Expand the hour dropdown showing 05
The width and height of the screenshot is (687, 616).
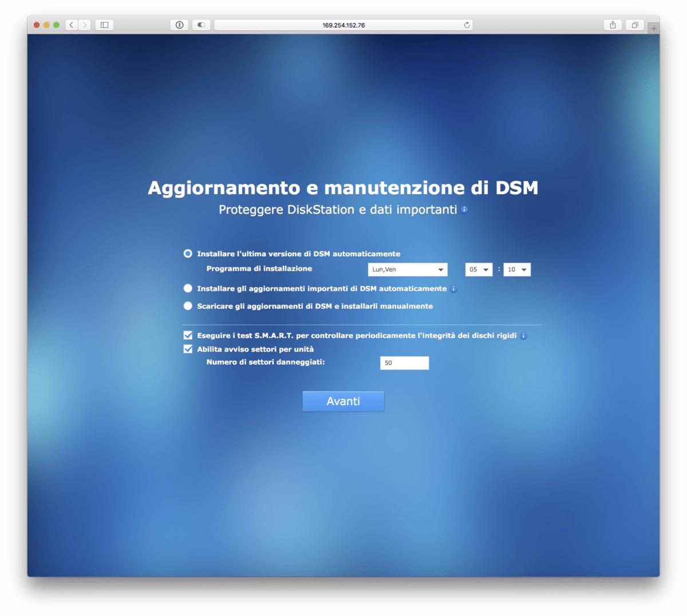479,270
